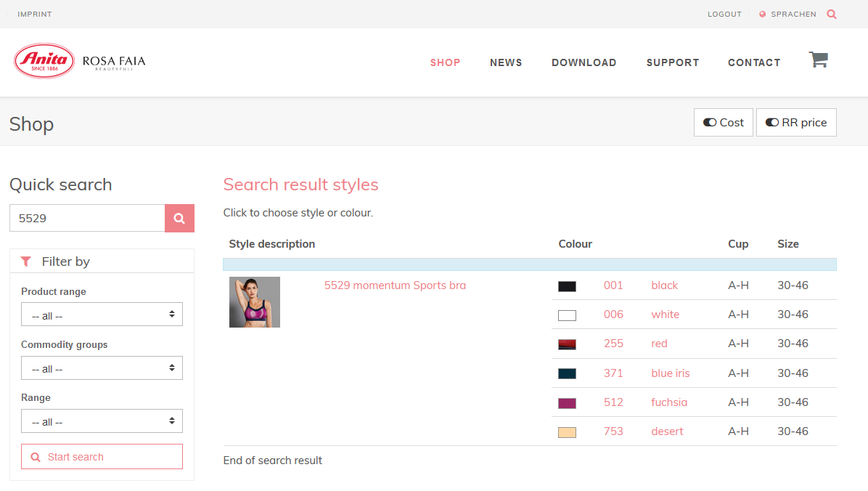Toggle the RR price switch
Image resolution: width=868 pixels, height=491 pixels.
click(796, 123)
